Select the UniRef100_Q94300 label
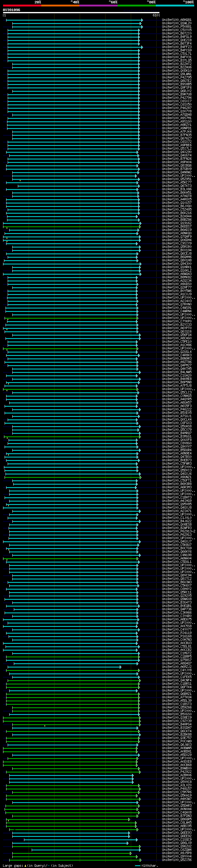This screenshot has height=868, width=197. [176, 264]
